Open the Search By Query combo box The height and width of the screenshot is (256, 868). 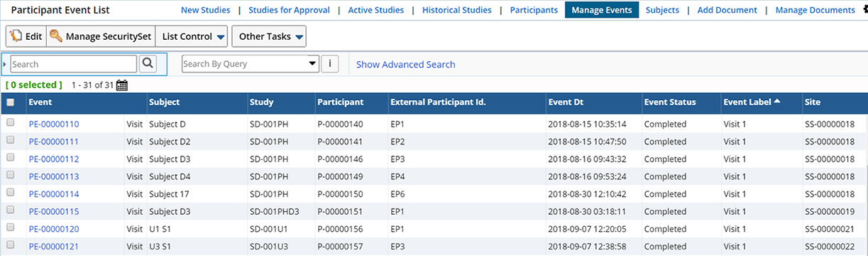251,63
